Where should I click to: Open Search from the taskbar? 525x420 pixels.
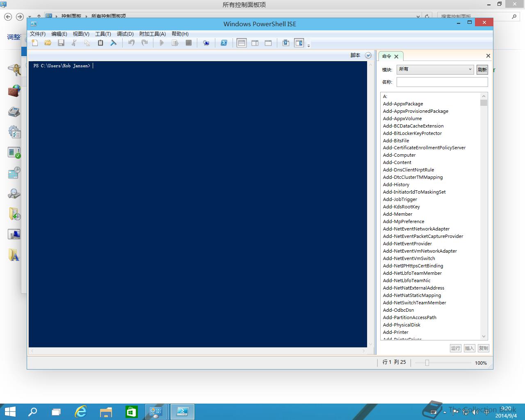[x=32, y=412]
